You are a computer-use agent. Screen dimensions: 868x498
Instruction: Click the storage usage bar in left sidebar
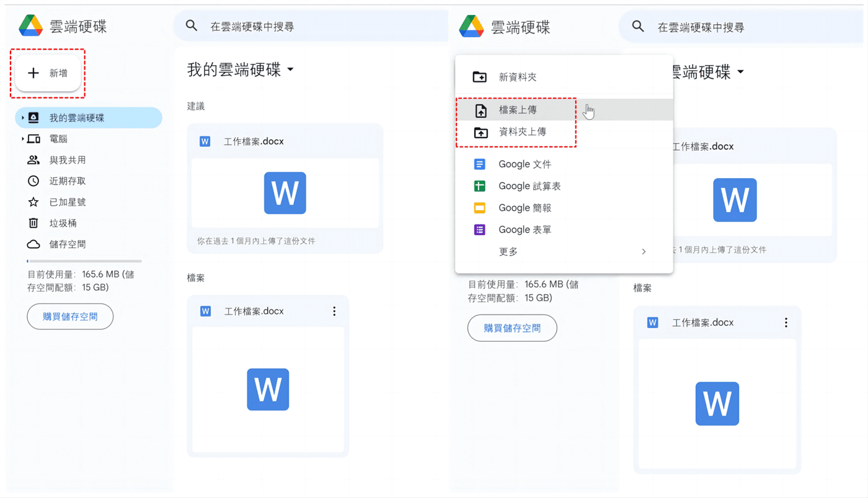click(x=84, y=261)
